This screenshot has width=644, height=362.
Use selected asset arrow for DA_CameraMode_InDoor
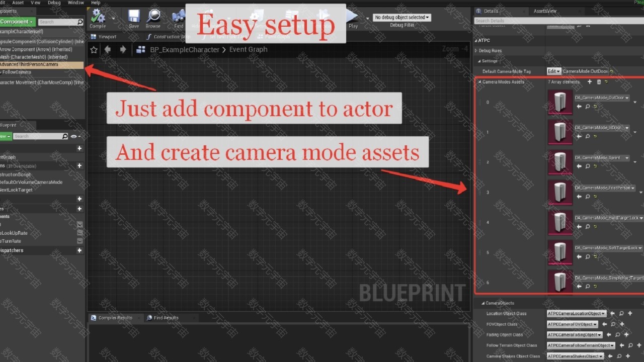[579, 136]
